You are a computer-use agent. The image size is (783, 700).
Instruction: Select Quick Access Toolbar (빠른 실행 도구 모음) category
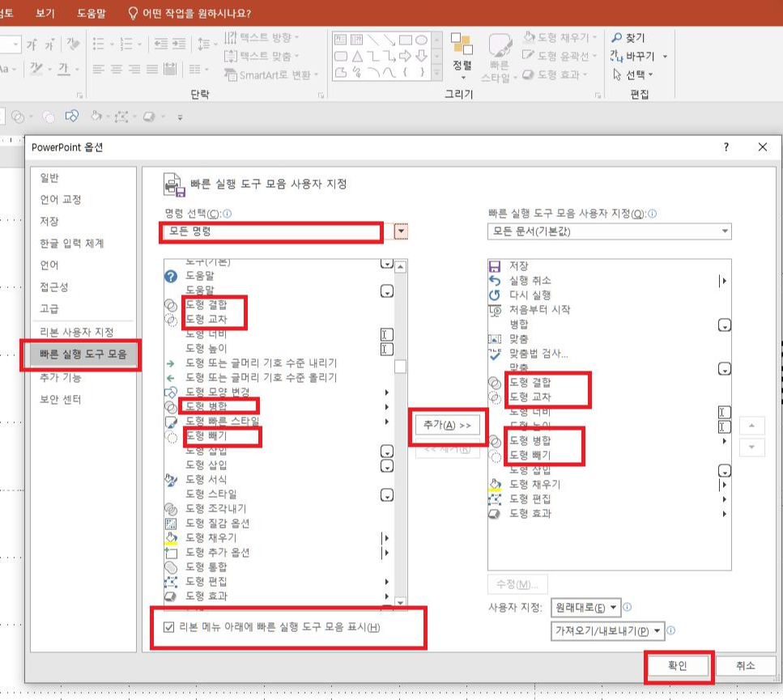pos(83,354)
